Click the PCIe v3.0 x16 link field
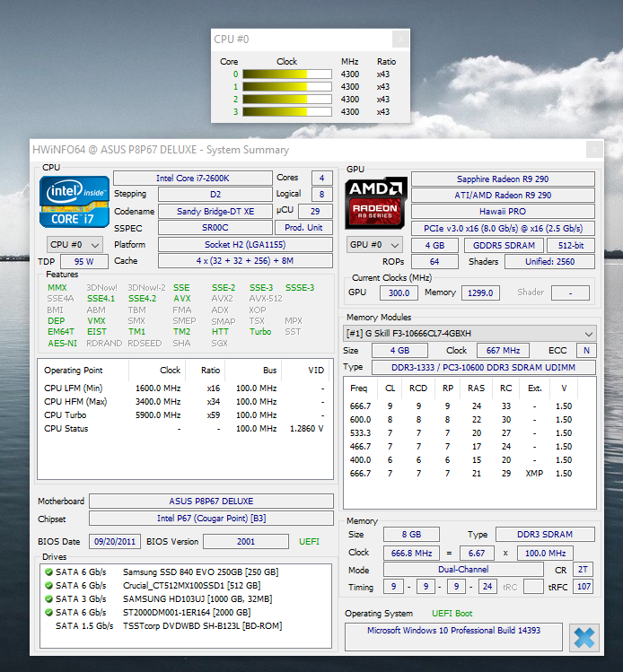The width and height of the screenshot is (623, 672). click(503, 229)
